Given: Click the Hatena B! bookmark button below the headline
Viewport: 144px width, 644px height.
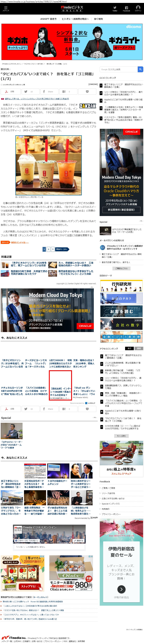Looking at the screenshot, I should tap(66, 91).
